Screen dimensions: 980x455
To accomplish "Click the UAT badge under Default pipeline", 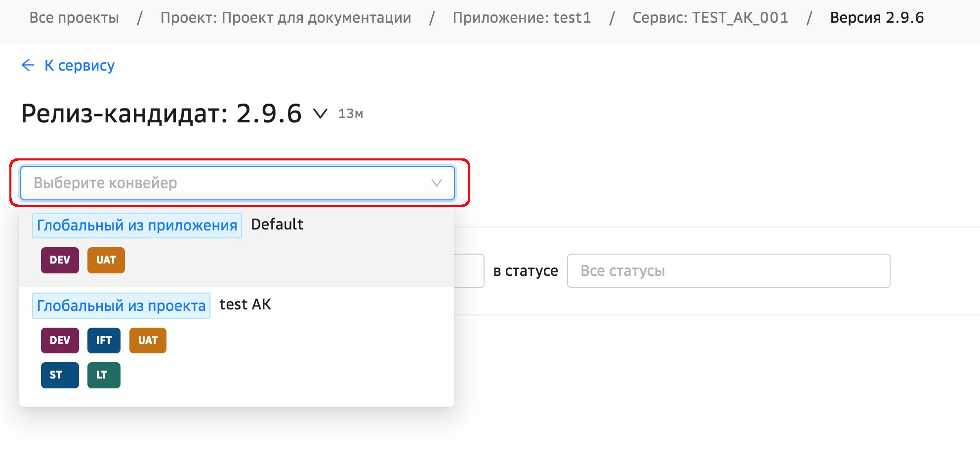I will pyautogui.click(x=106, y=260).
